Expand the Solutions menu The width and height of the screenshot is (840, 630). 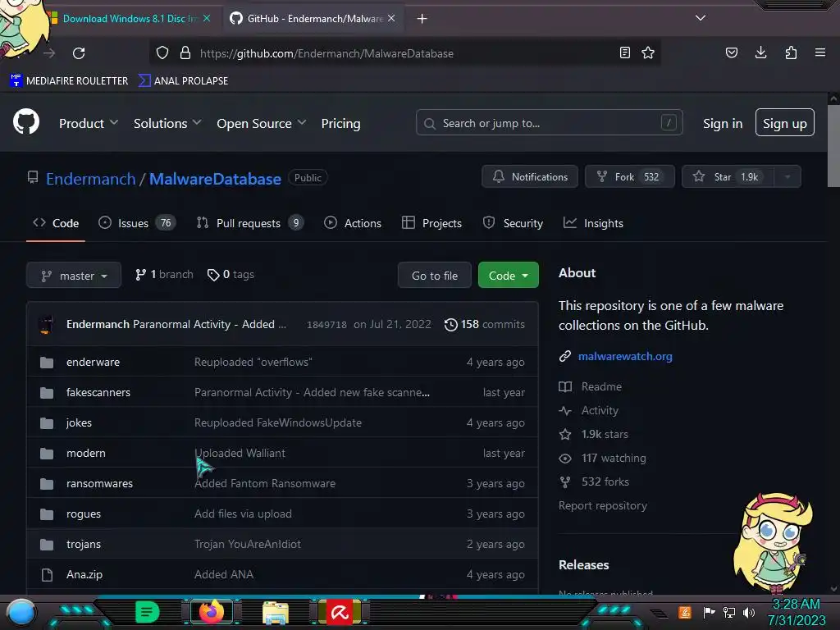coord(167,123)
